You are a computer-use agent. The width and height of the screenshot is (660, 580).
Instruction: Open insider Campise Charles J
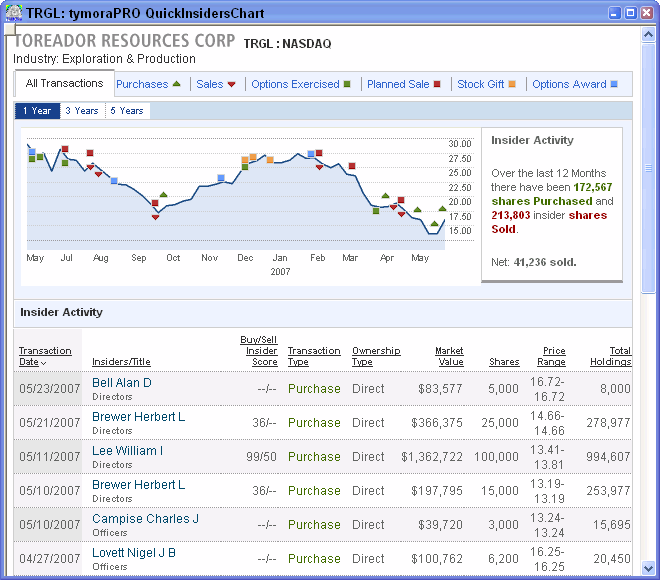(145, 519)
